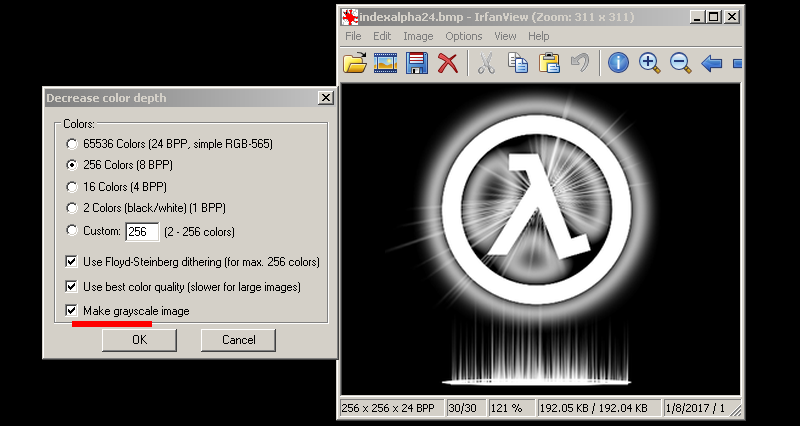This screenshot has height=426, width=800.
Task: Click status bar text 256 x 256 x 24 BPP
Action: click(x=391, y=408)
